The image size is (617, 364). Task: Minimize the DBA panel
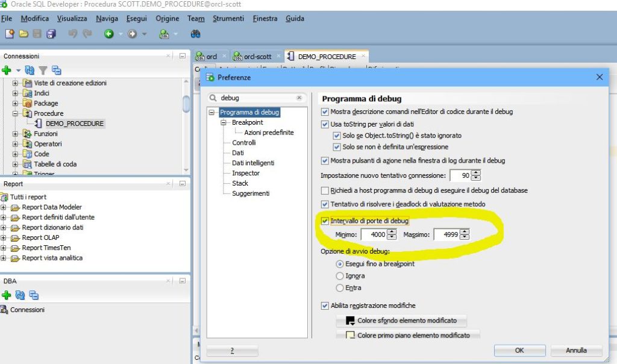click(183, 281)
